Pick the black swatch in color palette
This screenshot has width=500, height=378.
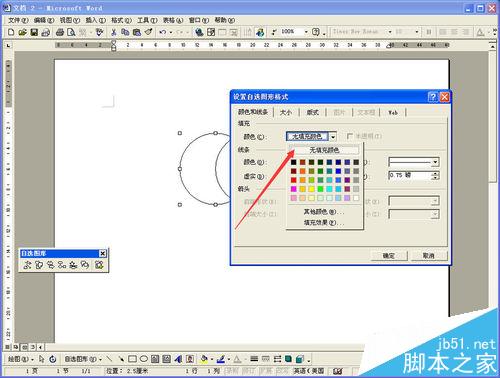(293, 162)
